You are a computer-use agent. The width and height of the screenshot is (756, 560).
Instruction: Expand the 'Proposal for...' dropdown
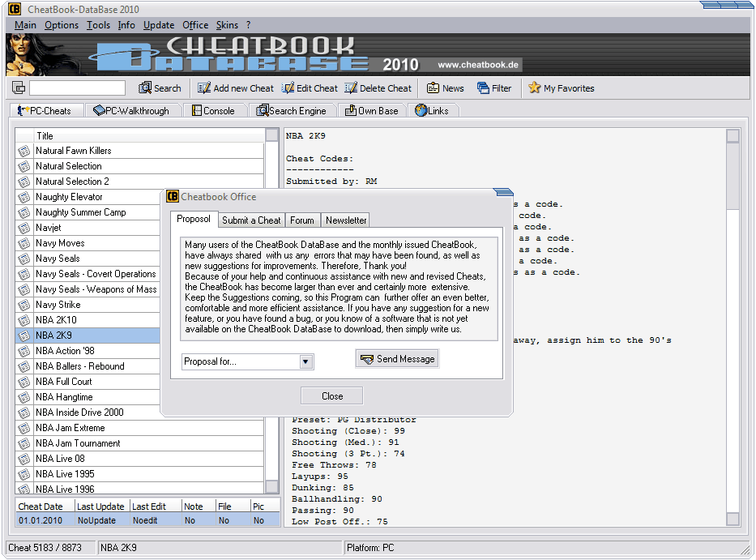(306, 361)
